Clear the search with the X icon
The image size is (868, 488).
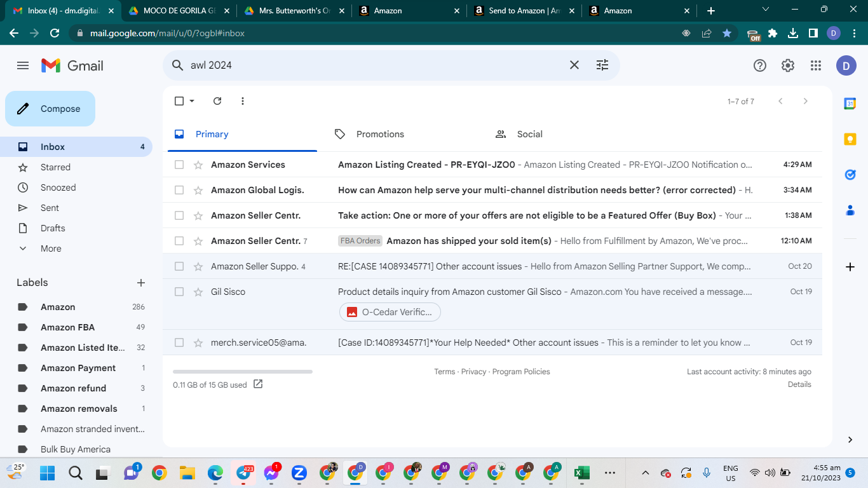pos(574,65)
